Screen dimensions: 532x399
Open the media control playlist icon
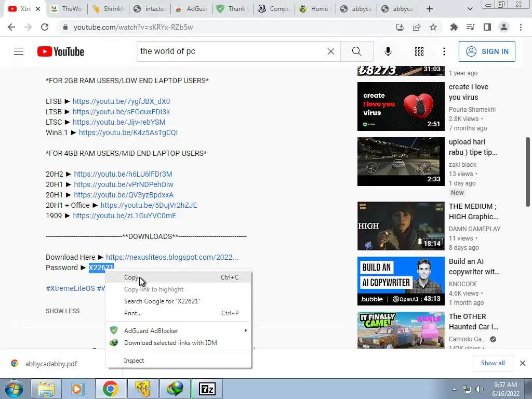coord(470,27)
